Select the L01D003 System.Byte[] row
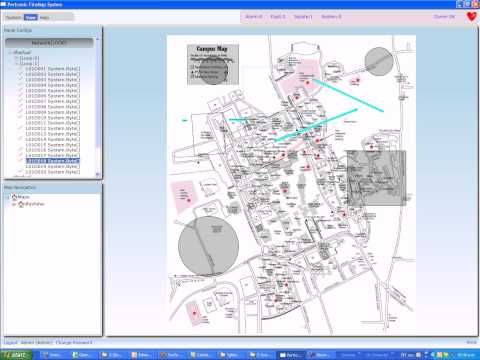 53,80
